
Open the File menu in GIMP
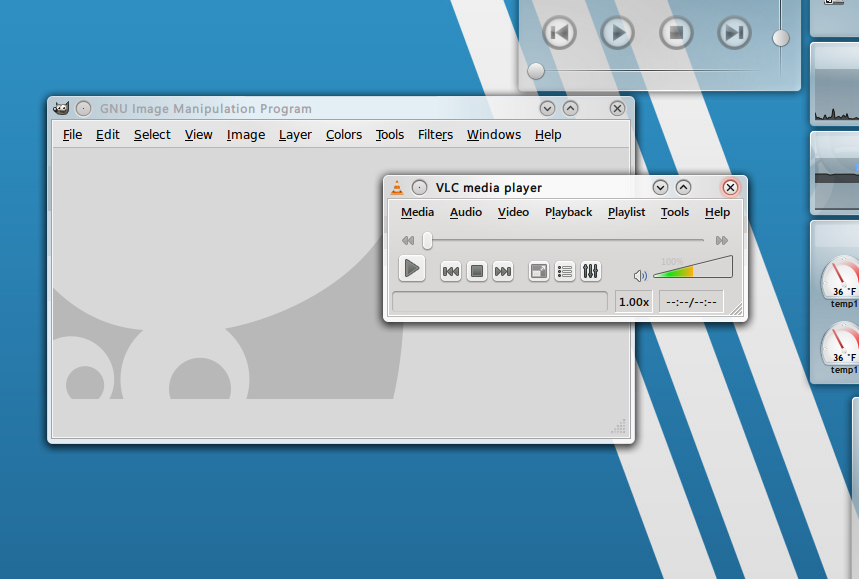click(72, 135)
